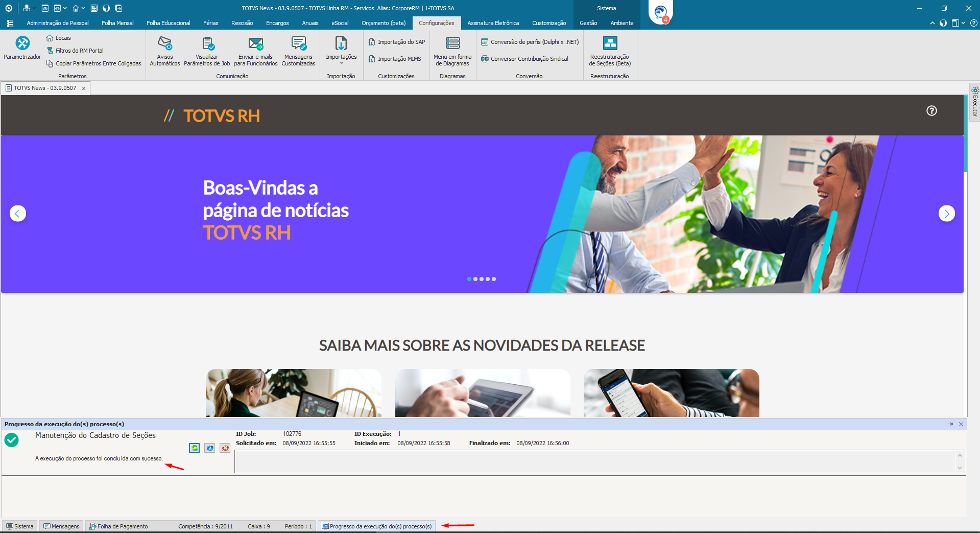Switch to the Encargos tab
The height and width of the screenshot is (533, 980).
[277, 23]
